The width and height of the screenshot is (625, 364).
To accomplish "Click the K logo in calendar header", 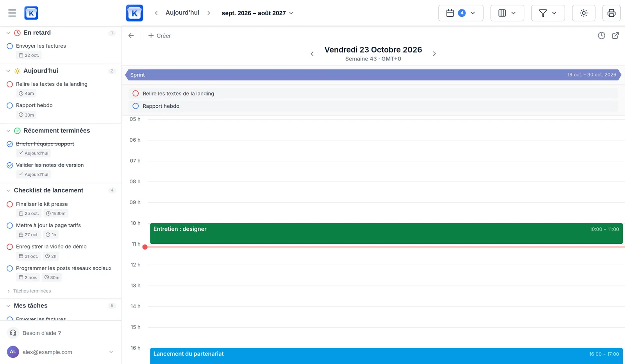I will click(134, 13).
